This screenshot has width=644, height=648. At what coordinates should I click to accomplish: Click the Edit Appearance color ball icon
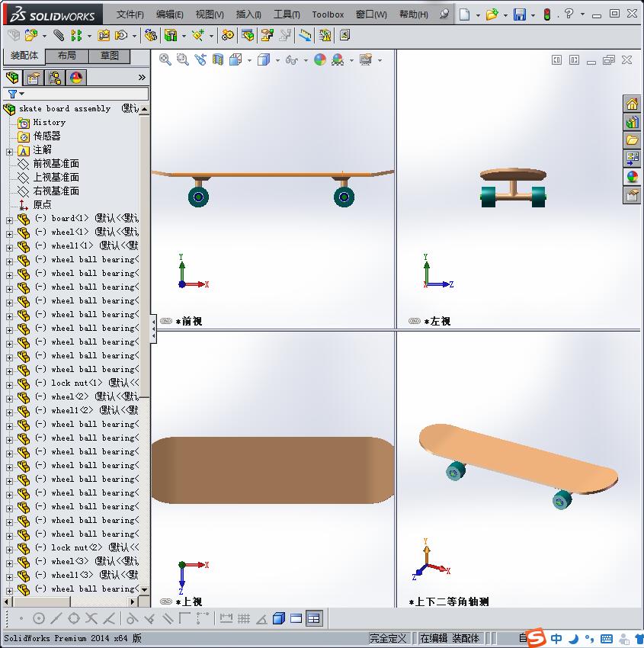(320, 60)
